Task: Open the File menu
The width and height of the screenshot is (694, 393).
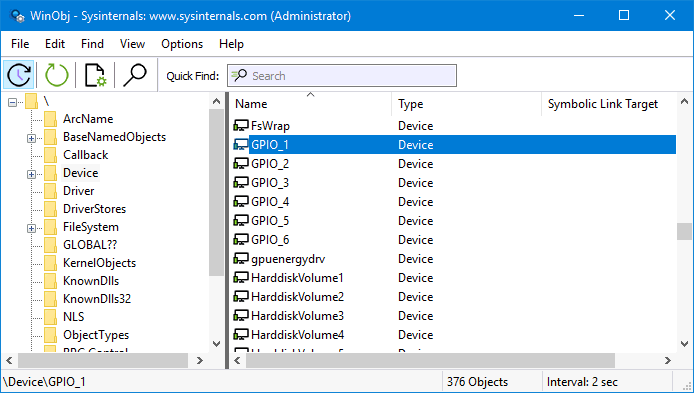Action: tap(20, 44)
